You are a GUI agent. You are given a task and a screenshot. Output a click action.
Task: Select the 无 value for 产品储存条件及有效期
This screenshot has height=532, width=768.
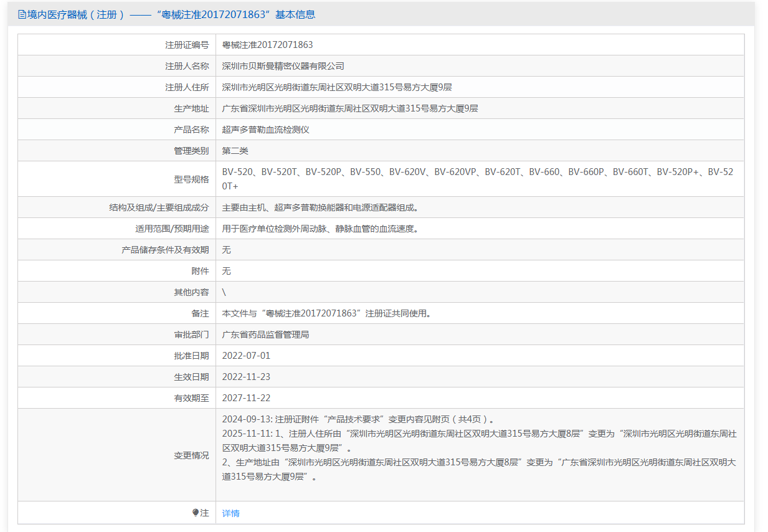pos(227,250)
